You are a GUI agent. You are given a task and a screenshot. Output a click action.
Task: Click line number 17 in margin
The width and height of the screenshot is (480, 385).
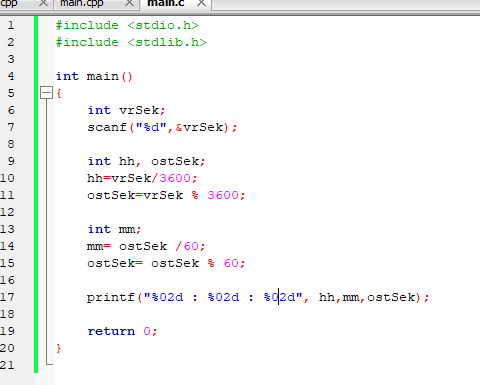tap(7, 297)
